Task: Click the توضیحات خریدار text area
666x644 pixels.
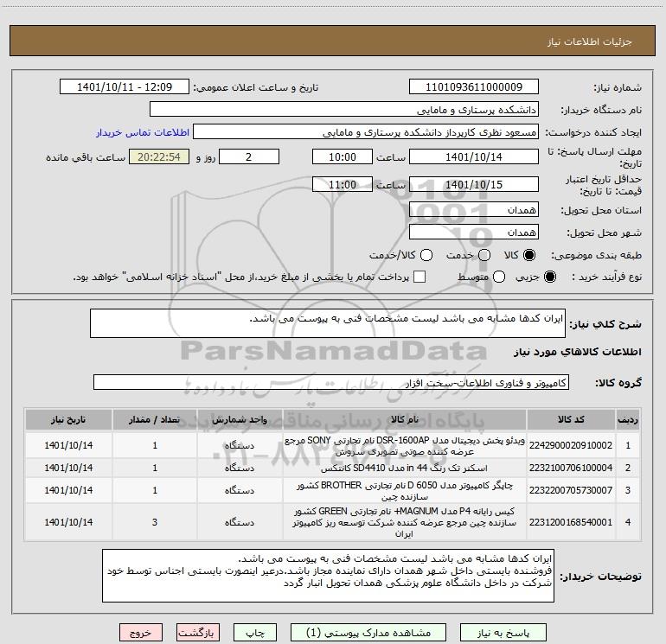Action: (328, 576)
